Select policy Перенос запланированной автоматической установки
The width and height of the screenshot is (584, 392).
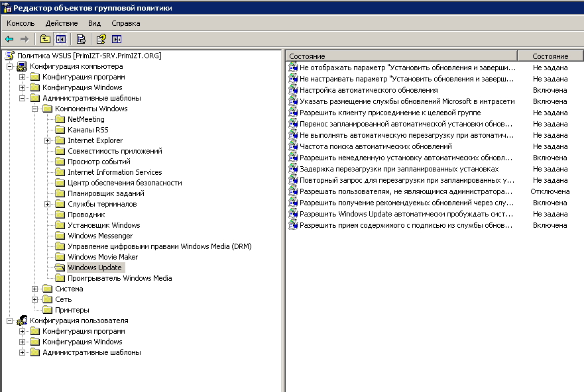pyautogui.click(x=406, y=124)
